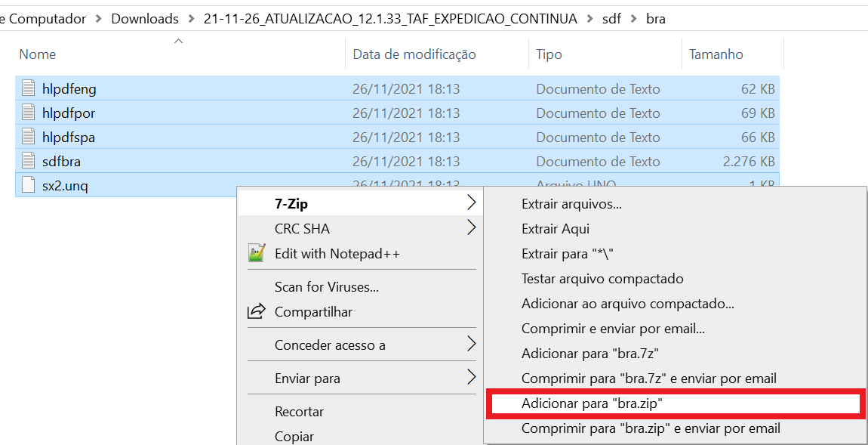Image resolution: width=868 pixels, height=445 pixels.
Task: Click modification date of hlpdfspa row
Action: 406,137
